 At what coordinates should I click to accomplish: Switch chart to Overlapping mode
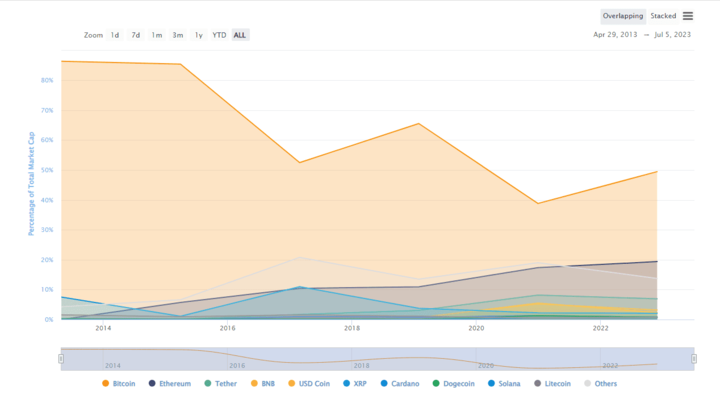click(x=623, y=16)
